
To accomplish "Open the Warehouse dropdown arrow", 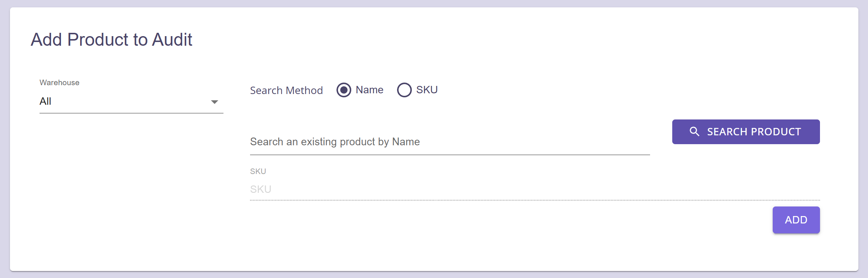I will [214, 102].
